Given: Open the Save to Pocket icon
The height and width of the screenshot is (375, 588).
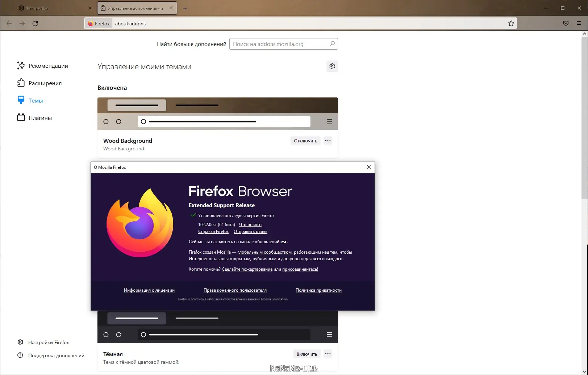Looking at the screenshot, I should click(x=566, y=24).
